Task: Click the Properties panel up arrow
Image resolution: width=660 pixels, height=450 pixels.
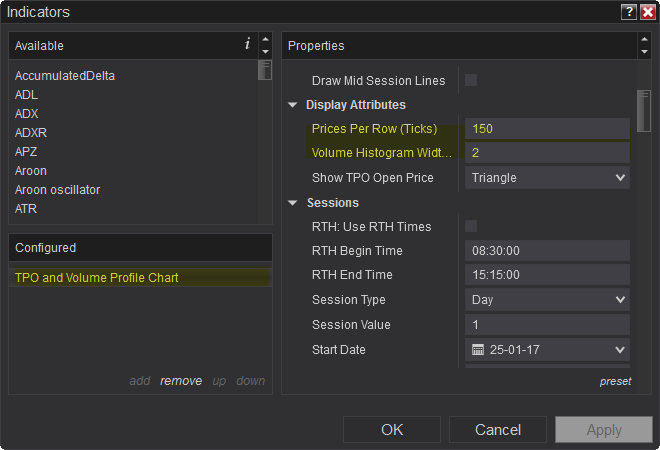Action: tap(644, 39)
